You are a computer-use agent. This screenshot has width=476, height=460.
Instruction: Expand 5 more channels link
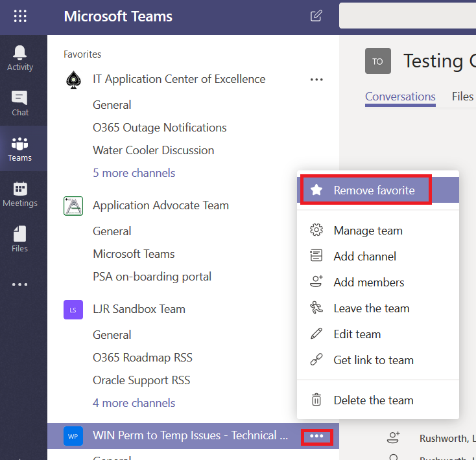[134, 173]
